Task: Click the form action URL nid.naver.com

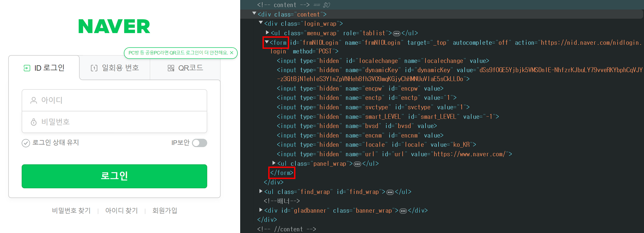Action: coord(590,43)
